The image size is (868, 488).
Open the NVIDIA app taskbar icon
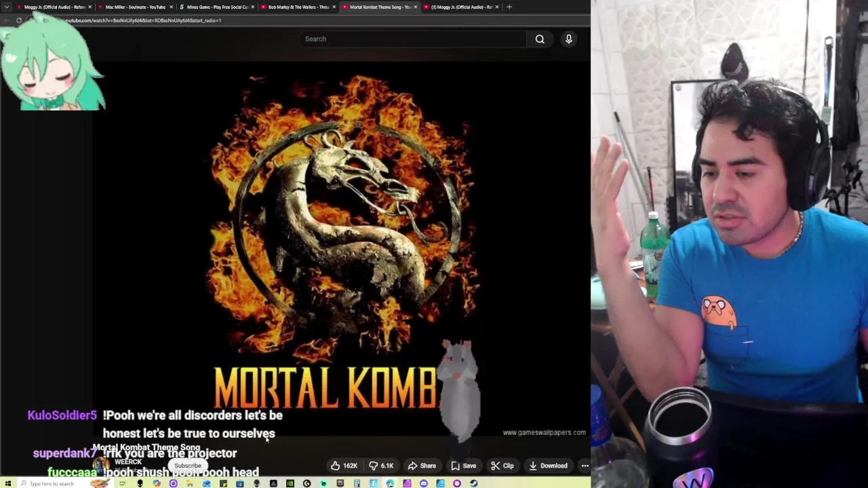pyautogui.click(x=290, y=483)
